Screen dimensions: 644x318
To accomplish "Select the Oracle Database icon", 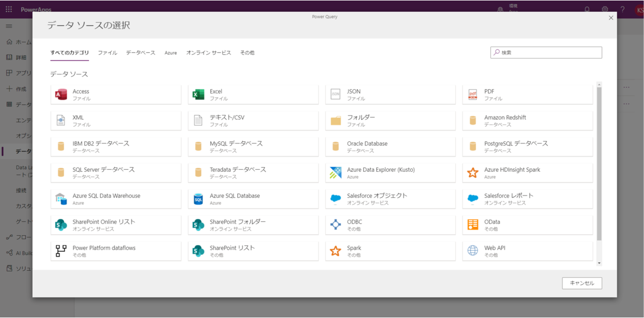I will pyautogui.click(x=336, y=147).
